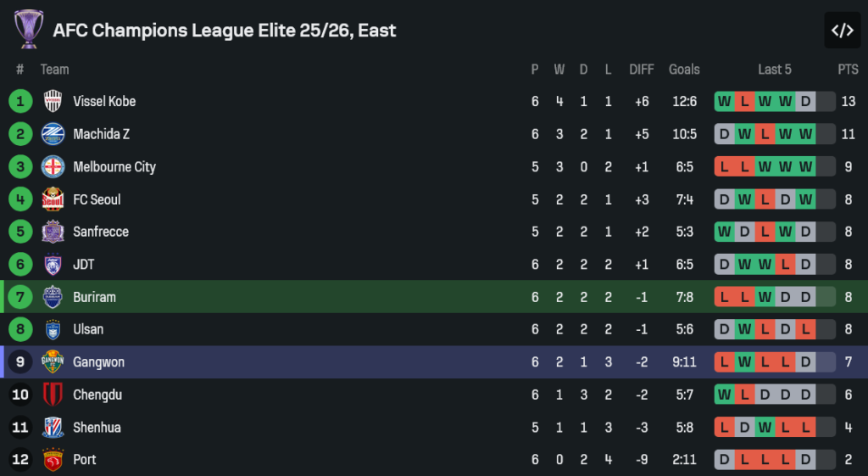Screen dimensions: 868x476
Task: Open the Ulsan team link
Action: point(88,329)
